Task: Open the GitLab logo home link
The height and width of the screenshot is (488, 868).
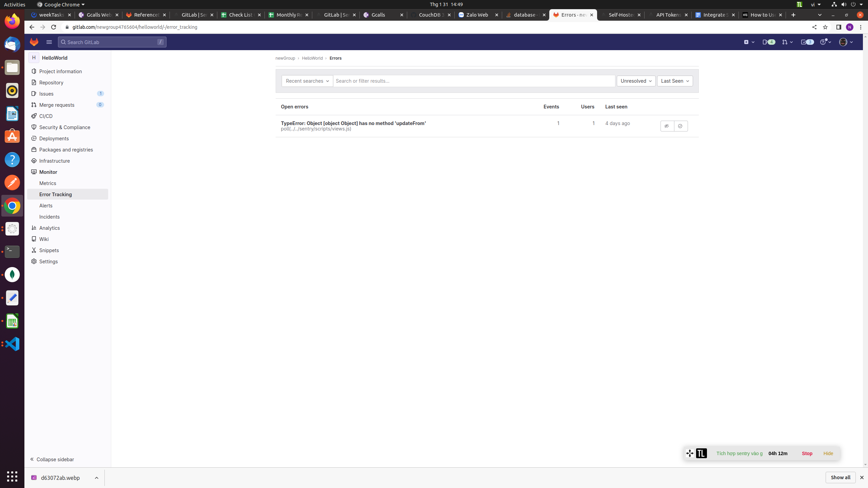Action: (34, 42)
